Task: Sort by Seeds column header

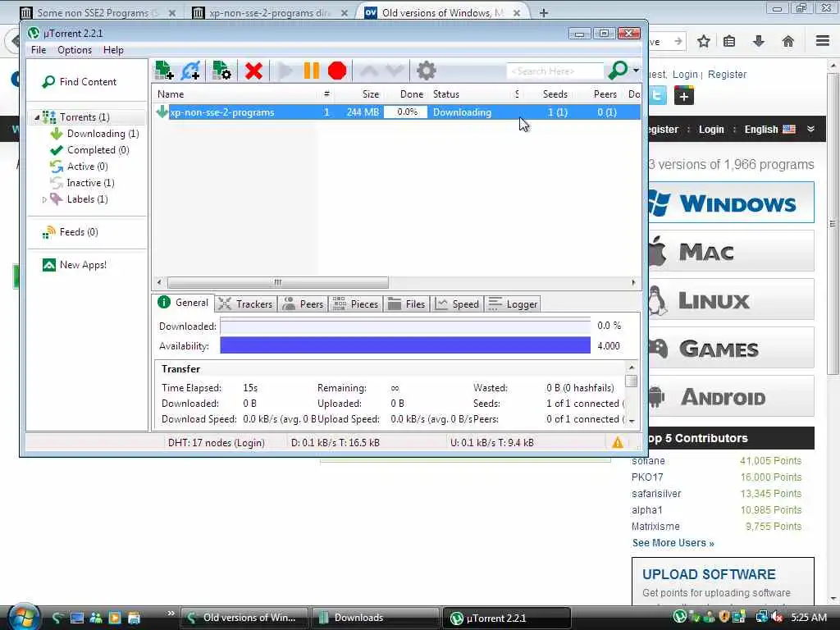Action: click(555, 94)
